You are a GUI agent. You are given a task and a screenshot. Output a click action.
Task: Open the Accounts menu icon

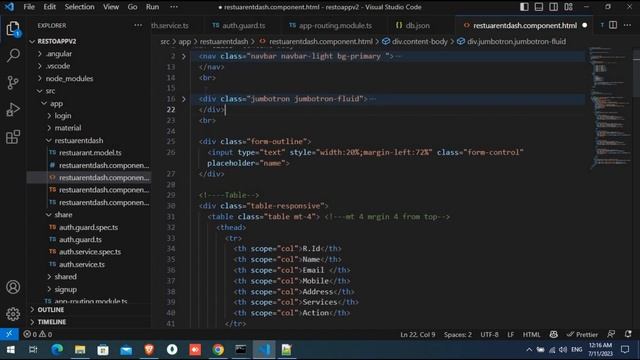point(13,287)
